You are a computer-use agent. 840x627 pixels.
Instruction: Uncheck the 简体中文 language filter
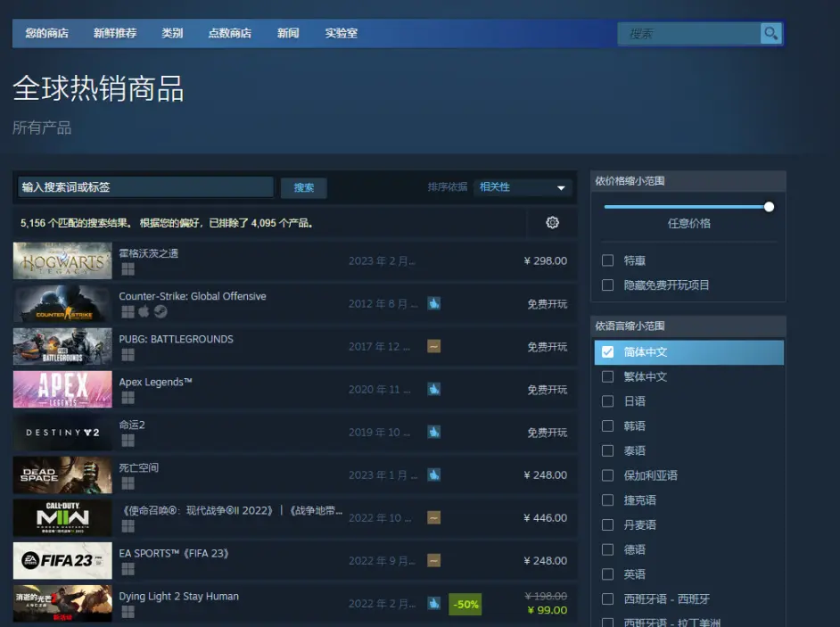pos(608,352)
